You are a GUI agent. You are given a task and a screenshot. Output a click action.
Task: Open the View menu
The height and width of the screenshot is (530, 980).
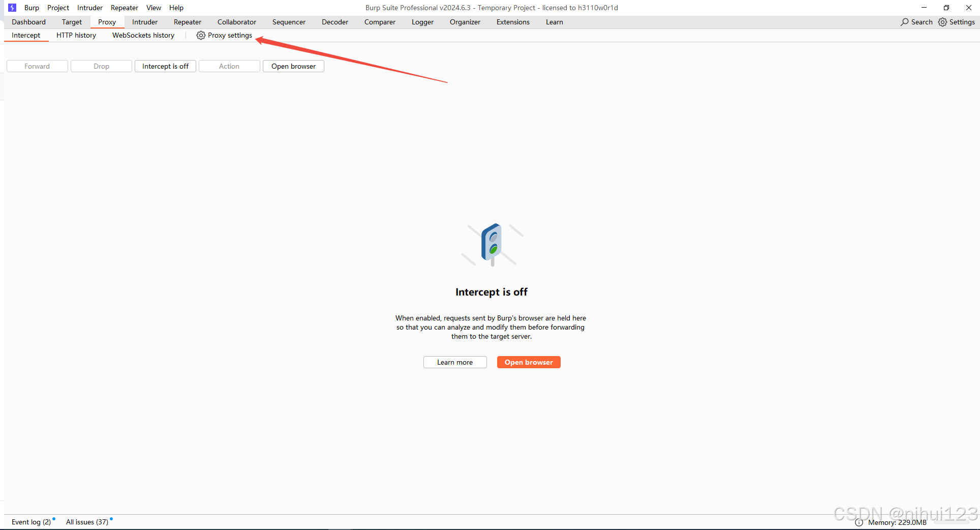[x=154, y=8]
